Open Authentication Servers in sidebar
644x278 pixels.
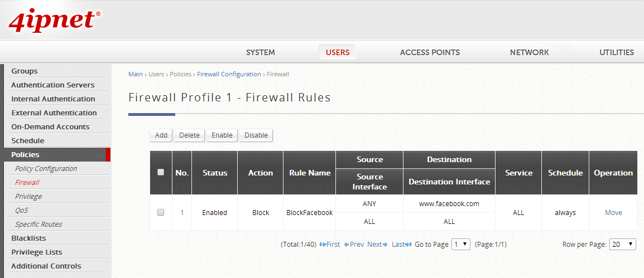(53, 85)
